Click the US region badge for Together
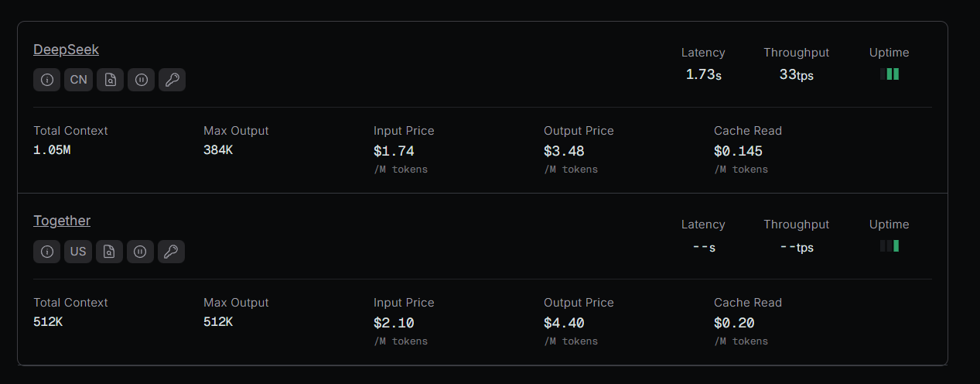980x384 pixels. pos(78,252)
